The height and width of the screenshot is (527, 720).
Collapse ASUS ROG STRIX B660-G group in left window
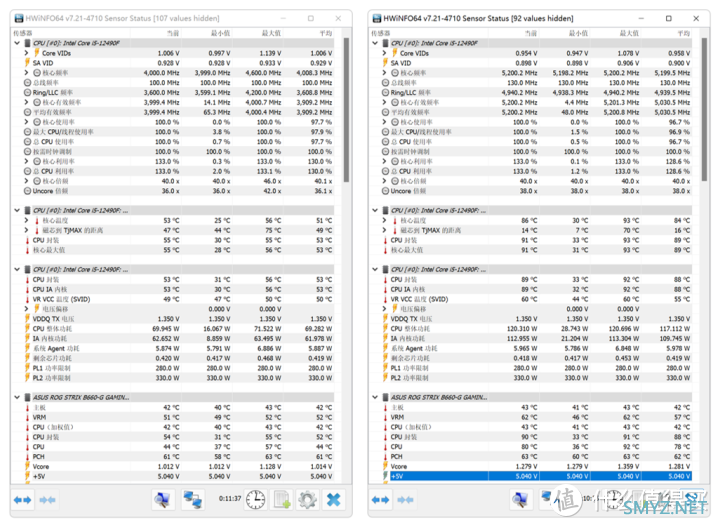click(x=16, y=397)
